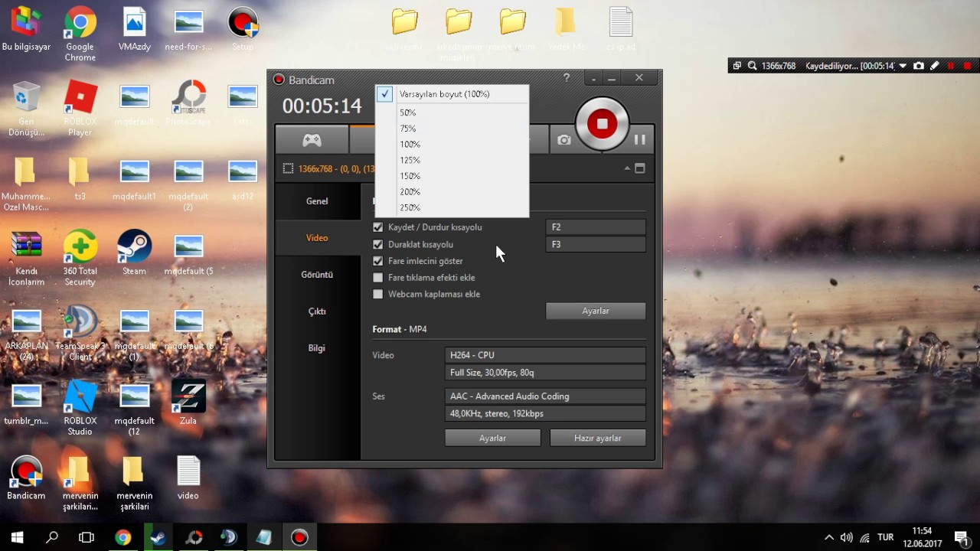Viewport: 980px width, 551px height.
Task: Enable Fare tıklama efekti ekle
Action: (x=377, y=277)
